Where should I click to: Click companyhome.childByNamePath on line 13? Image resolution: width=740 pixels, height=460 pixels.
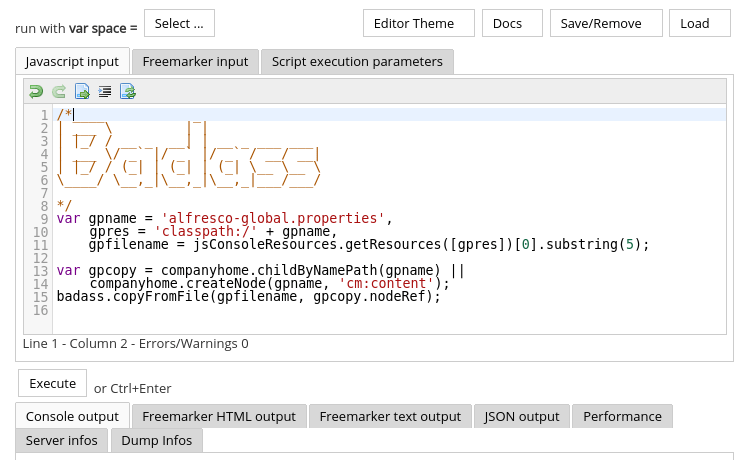coord(271,270)
